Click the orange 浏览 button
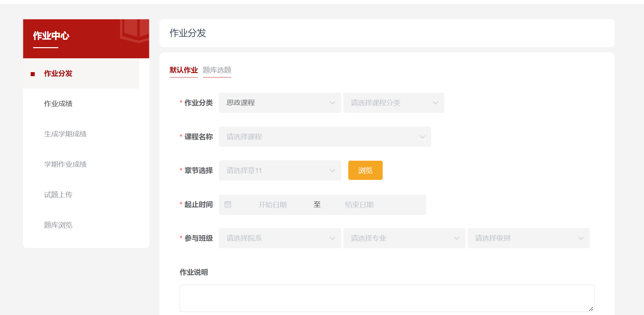This screenshot has width=644, height=315. 365,170
